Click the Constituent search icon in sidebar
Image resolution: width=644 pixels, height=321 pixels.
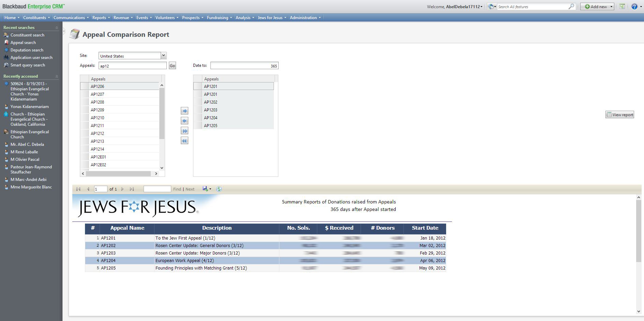click(x=6, y=35)
